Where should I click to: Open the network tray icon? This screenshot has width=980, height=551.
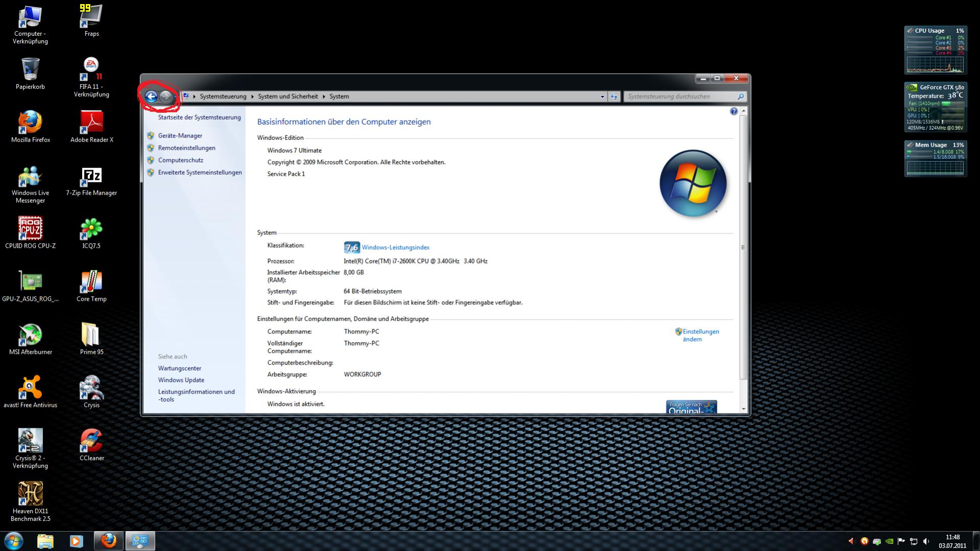(914, 541)
